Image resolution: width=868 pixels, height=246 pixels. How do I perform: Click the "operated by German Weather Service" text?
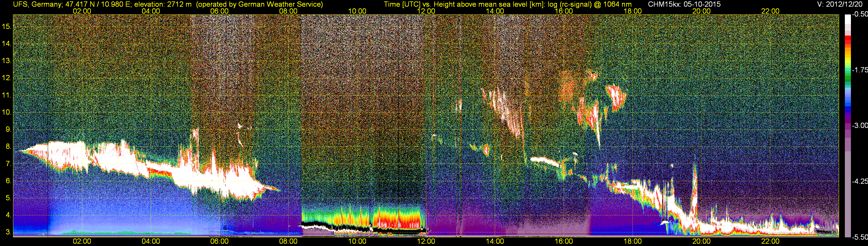260,4
